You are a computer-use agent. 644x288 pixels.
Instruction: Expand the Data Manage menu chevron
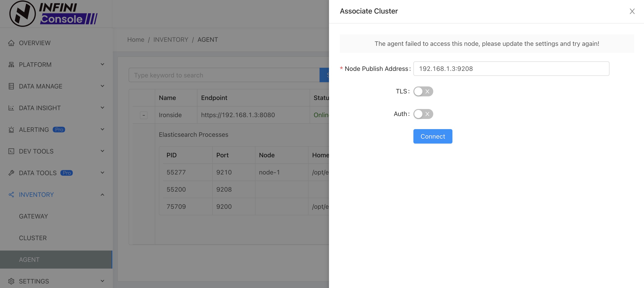coord(102,86)
